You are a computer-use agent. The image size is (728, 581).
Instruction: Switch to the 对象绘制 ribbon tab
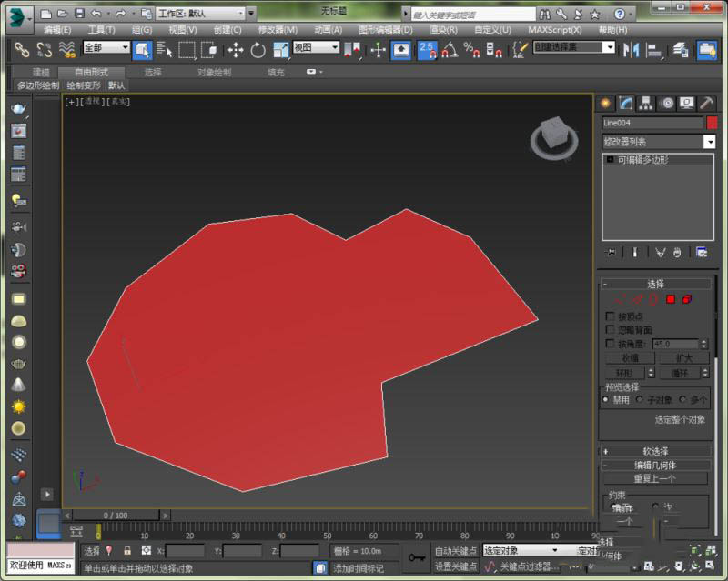click(214, 72)
